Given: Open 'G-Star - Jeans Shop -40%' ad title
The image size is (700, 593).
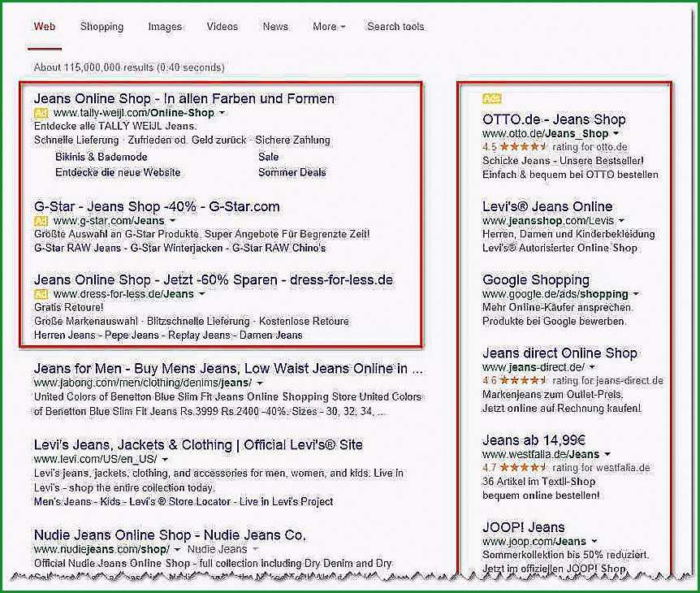Looking at the screenshot, I should coord(157,207).
